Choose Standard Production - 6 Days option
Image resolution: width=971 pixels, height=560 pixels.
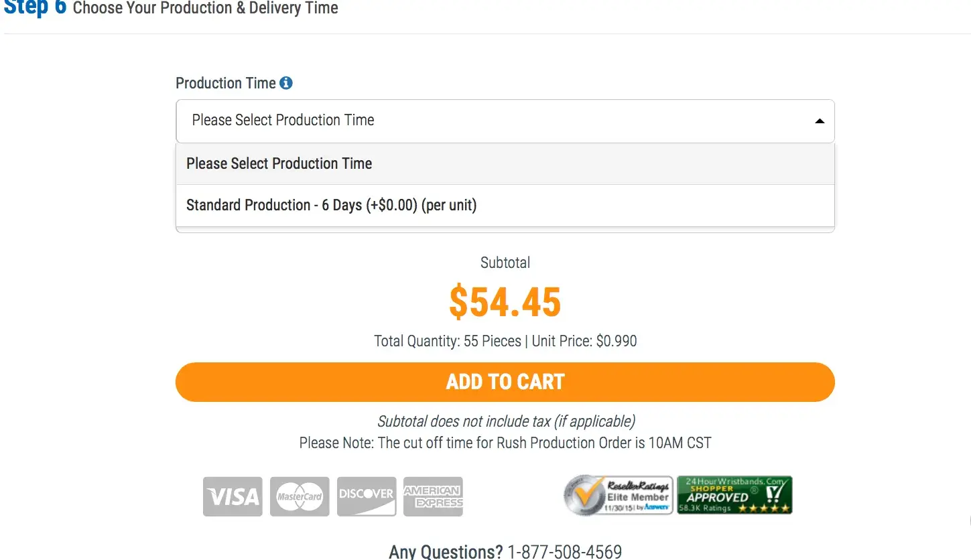click(x=331, y=205)
